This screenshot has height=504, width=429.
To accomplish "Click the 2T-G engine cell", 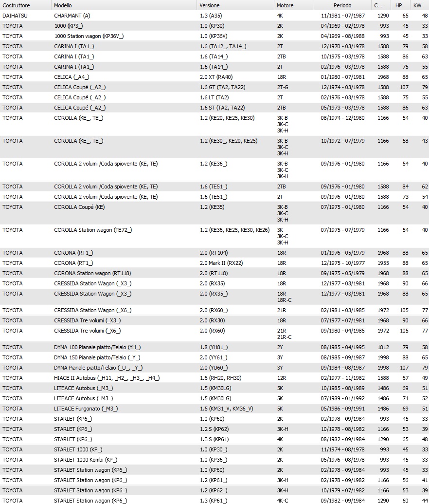I will 283,87.
